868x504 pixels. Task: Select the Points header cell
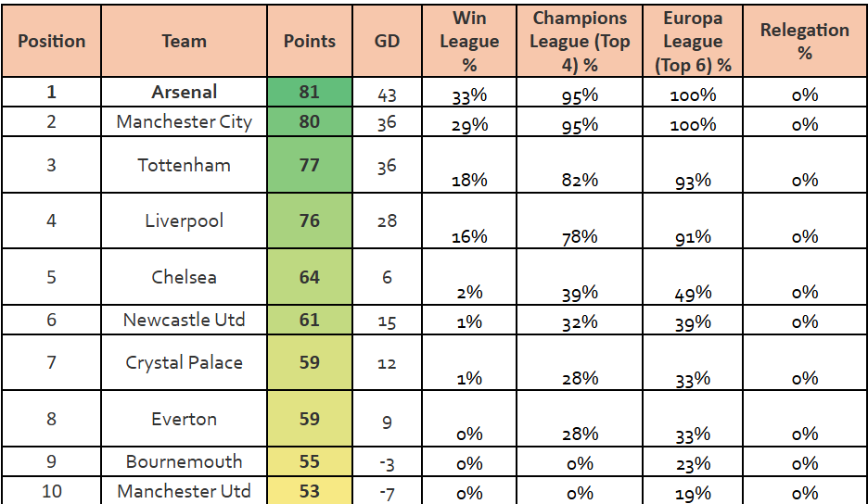click(310, 41)
